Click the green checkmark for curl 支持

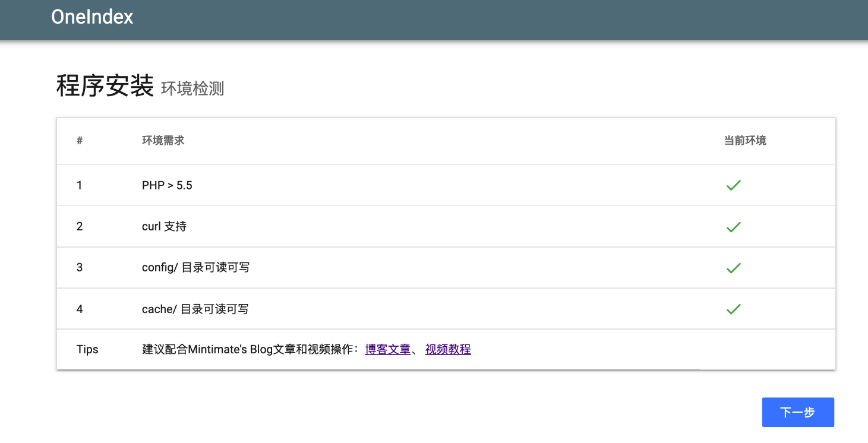coord(733,226)
